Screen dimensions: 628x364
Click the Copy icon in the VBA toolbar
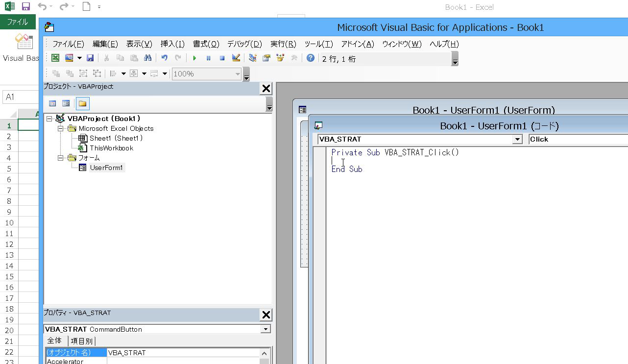[x=120, y=58]
